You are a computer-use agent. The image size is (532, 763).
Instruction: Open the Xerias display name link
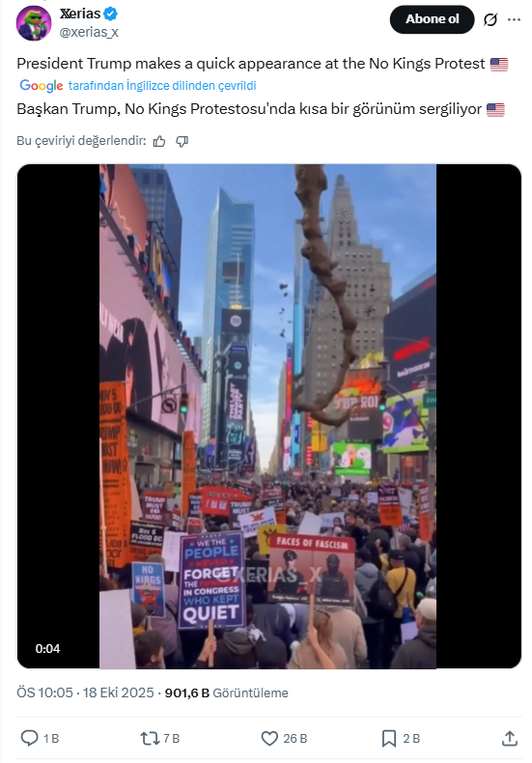pyautogui.click(x=80, y=14)
